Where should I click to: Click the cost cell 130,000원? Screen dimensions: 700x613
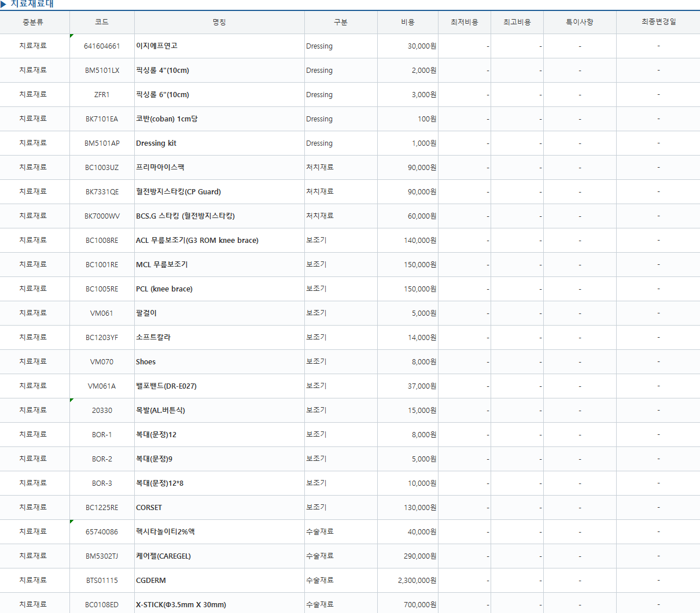click(408, 508)
